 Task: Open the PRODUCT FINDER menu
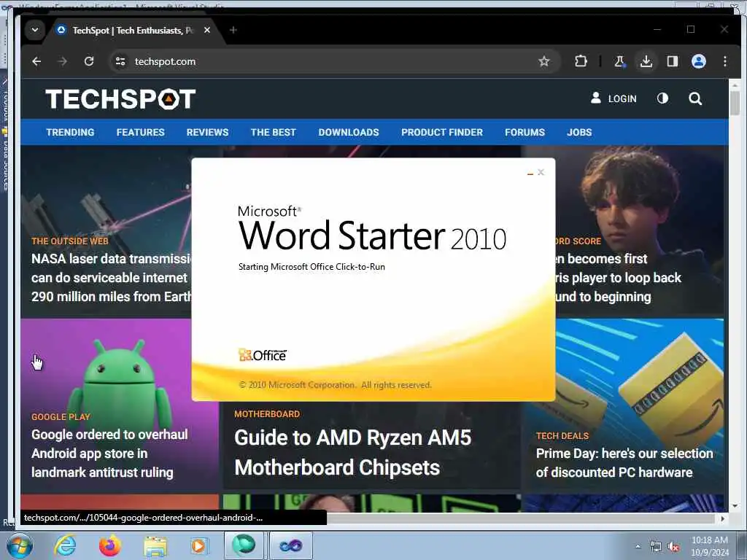point(442,133)
